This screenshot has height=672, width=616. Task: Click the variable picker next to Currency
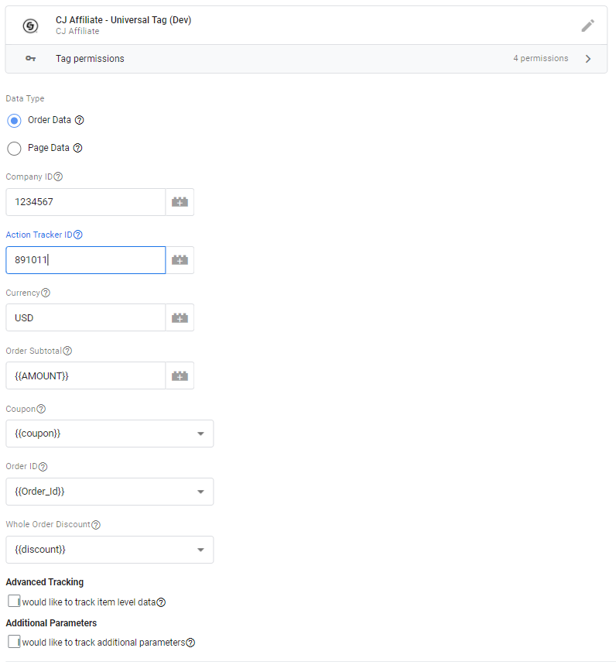180,317
